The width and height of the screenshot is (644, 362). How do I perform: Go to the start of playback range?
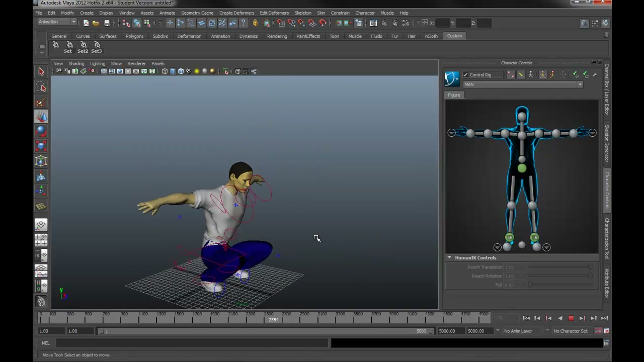click(526, 318)
